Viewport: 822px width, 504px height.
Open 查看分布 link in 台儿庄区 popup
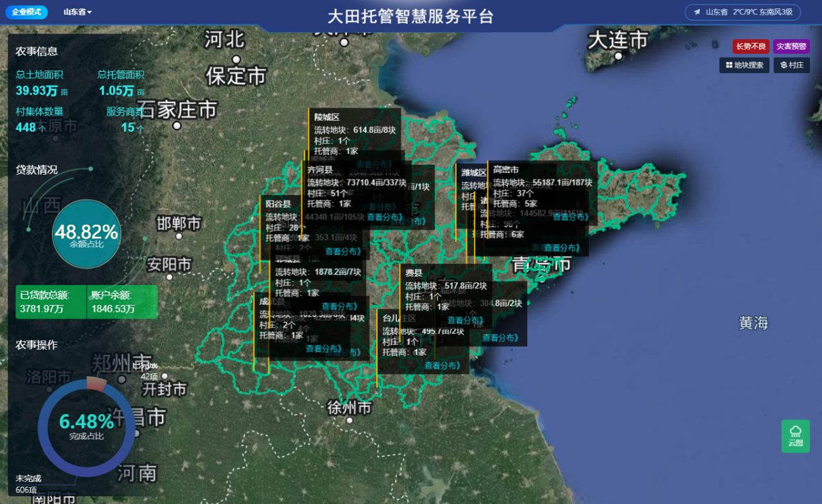click(442, 365)
